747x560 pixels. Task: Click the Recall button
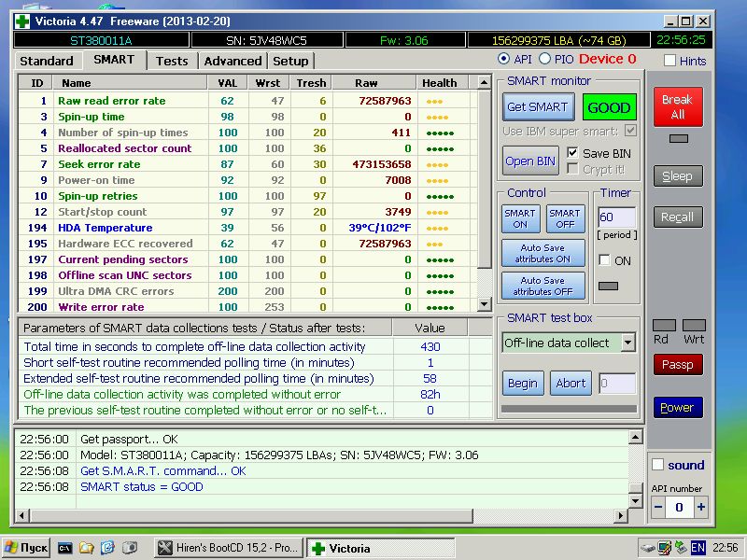coord(678,217)
